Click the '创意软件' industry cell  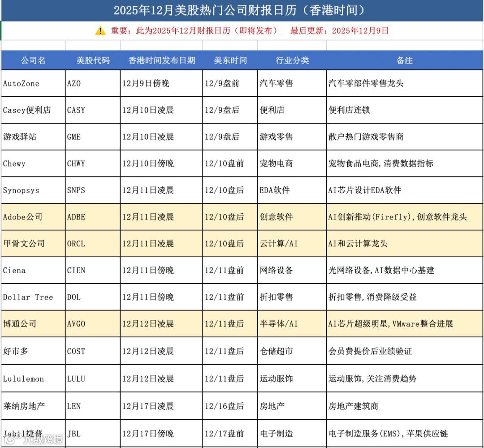point(292,217)
